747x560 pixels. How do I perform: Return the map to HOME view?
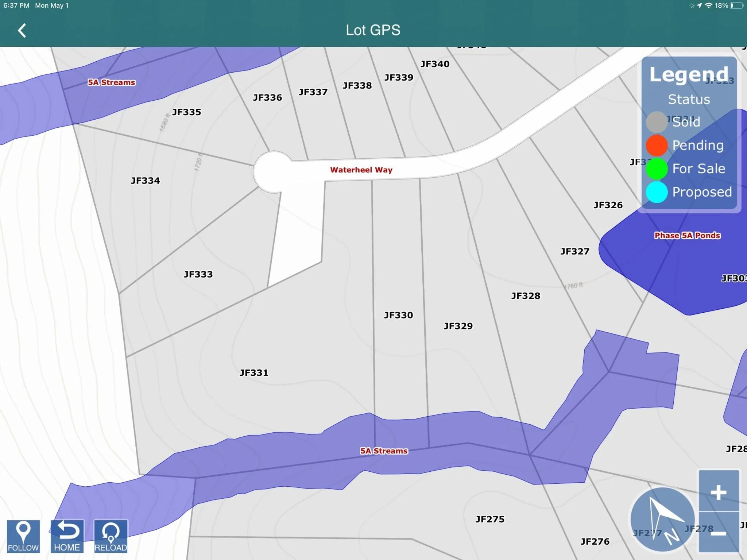pyautogui.click(x=67, y=536)
